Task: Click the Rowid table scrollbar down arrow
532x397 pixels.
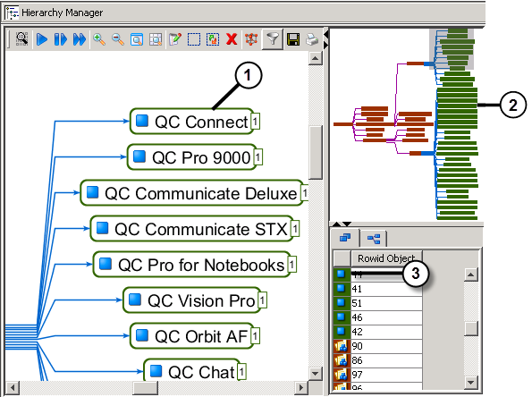Action: tap(471, 382)
